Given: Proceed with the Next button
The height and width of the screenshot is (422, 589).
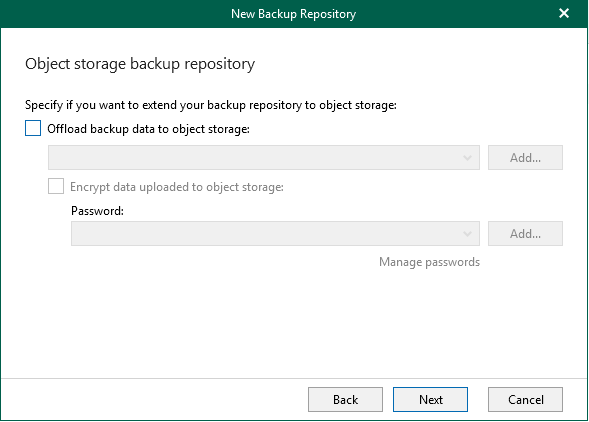Looking at the screenshot, I should 430,399.
